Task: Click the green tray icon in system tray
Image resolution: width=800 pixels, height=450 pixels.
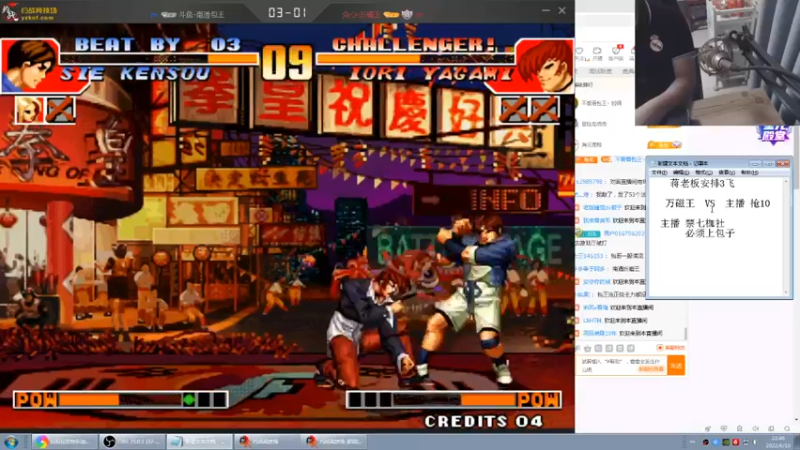Action: [726, 442]
